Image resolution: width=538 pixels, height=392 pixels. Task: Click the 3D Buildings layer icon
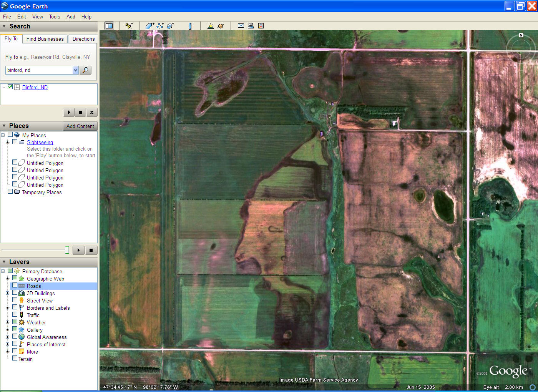click(x=22, y=293)
